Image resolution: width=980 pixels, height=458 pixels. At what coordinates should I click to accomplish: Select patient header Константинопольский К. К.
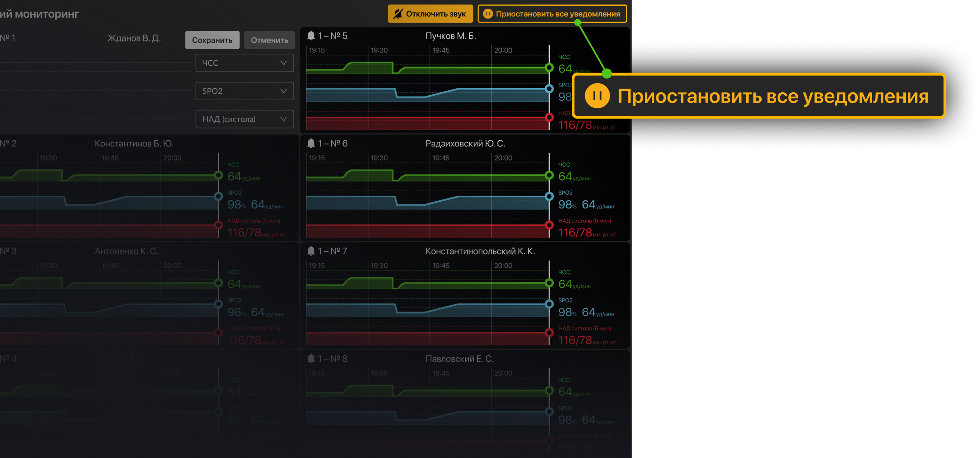(480, 251)
